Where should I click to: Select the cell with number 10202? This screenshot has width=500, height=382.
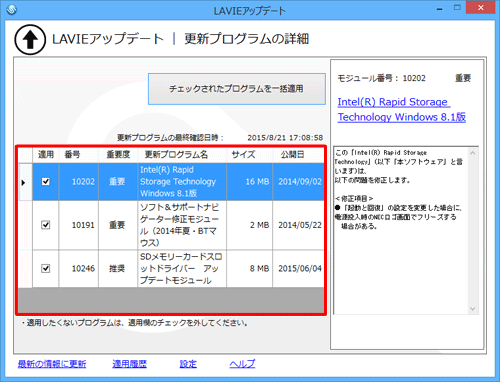click(x=79, y=182)
